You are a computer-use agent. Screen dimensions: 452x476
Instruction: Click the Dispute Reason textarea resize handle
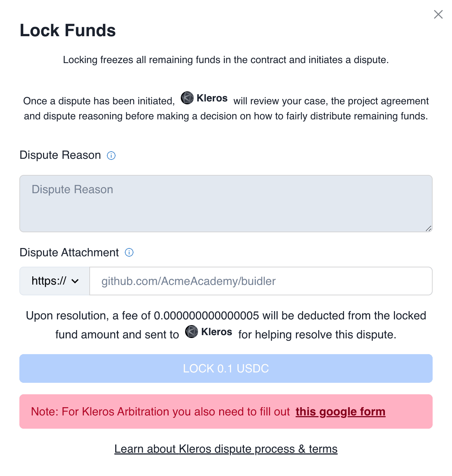pyautogui.click(x=428, y=228)
